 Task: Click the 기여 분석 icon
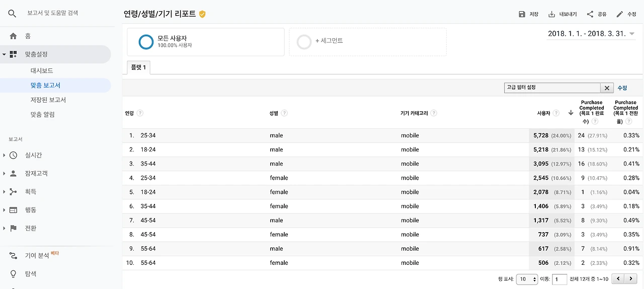click(x=13, y=256)
